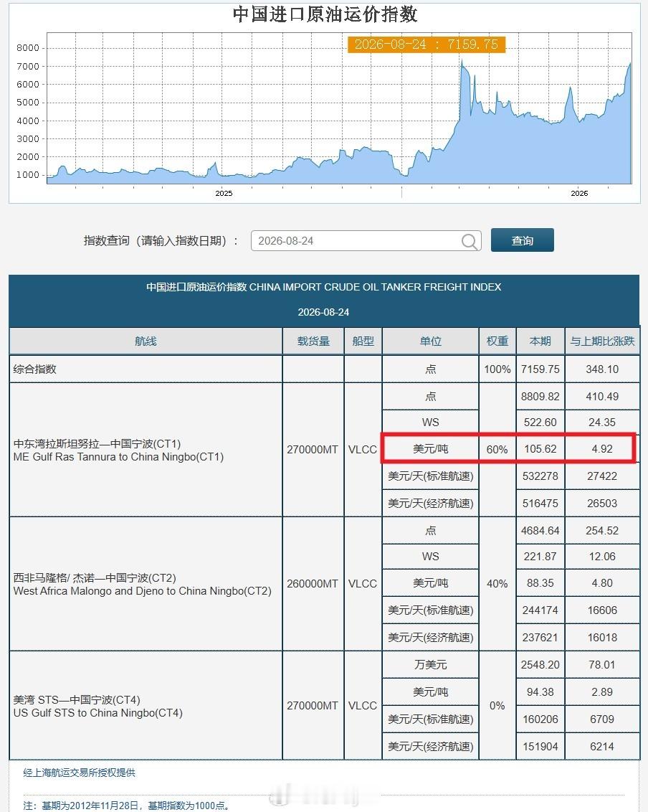Viewport: 648px width, 812px height.
Task: Click the CT1 60% weight cell
Action: (497, 450)
